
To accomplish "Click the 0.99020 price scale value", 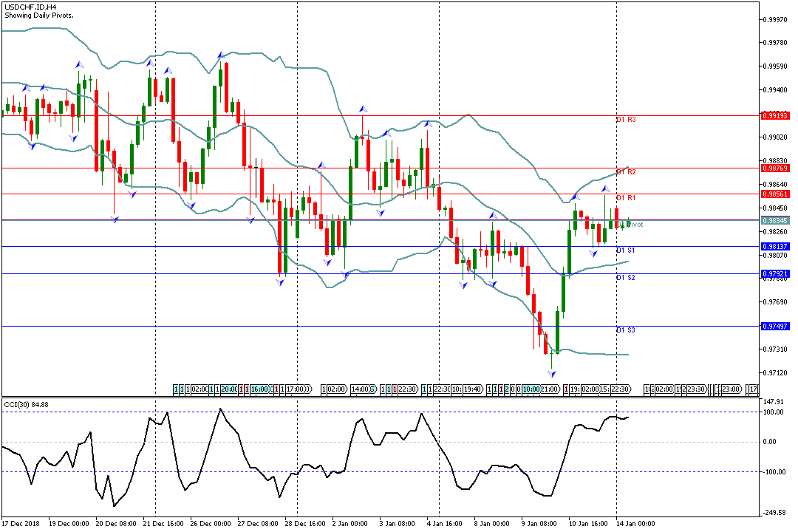I will pyautogui.click(x=776, y=137).
